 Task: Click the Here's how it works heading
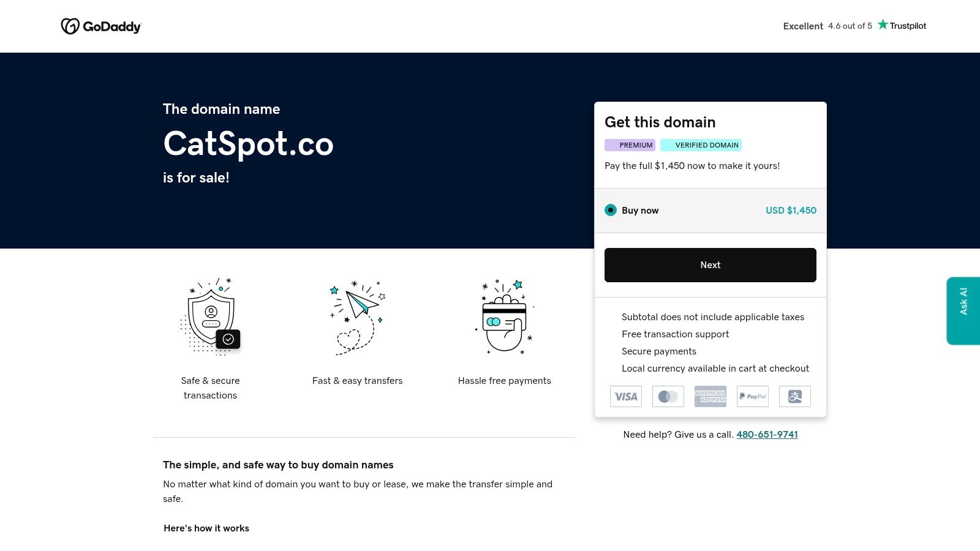coord(206,528)
